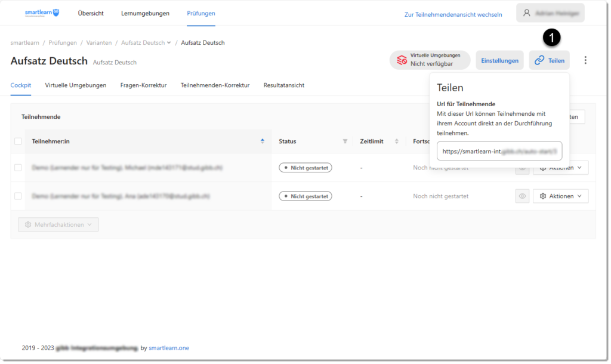Open the three-dot more options menu
Screen dimensions: 611x364
click(585, 60)
